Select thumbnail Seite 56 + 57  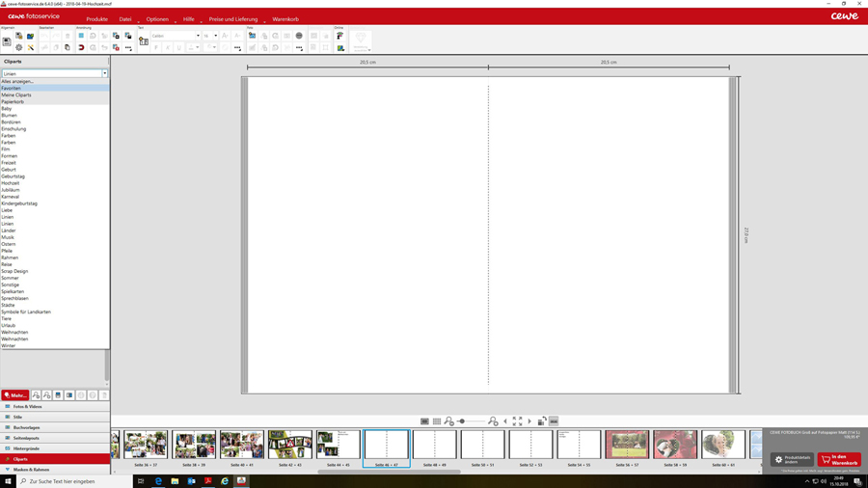tap(627, 445)
